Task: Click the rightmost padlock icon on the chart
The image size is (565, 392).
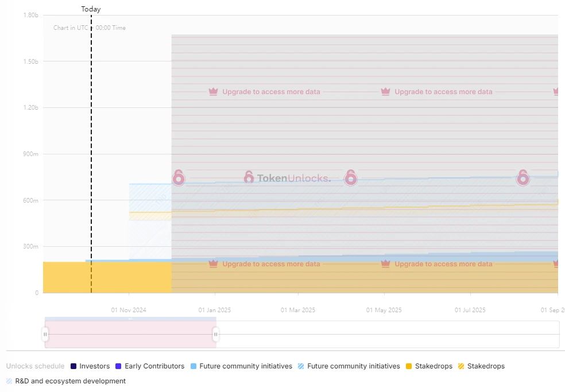Action: click(x=523, y=177)
